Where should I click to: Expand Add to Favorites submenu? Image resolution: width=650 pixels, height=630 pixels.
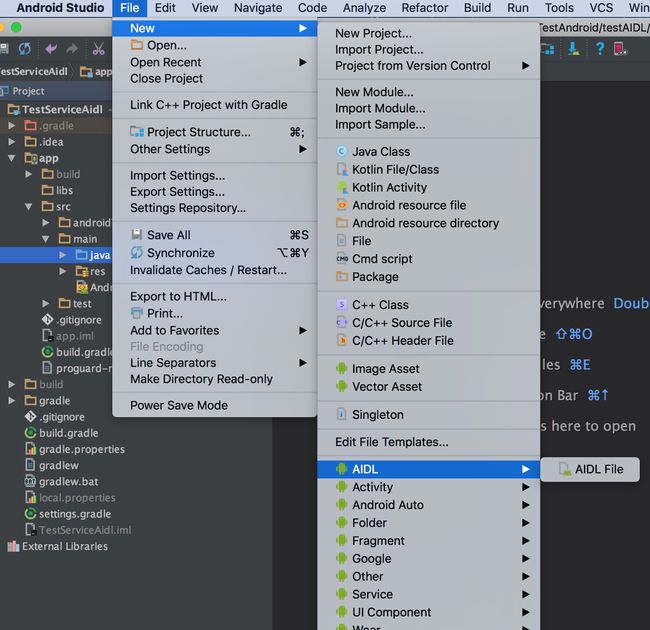coord(215,330)
